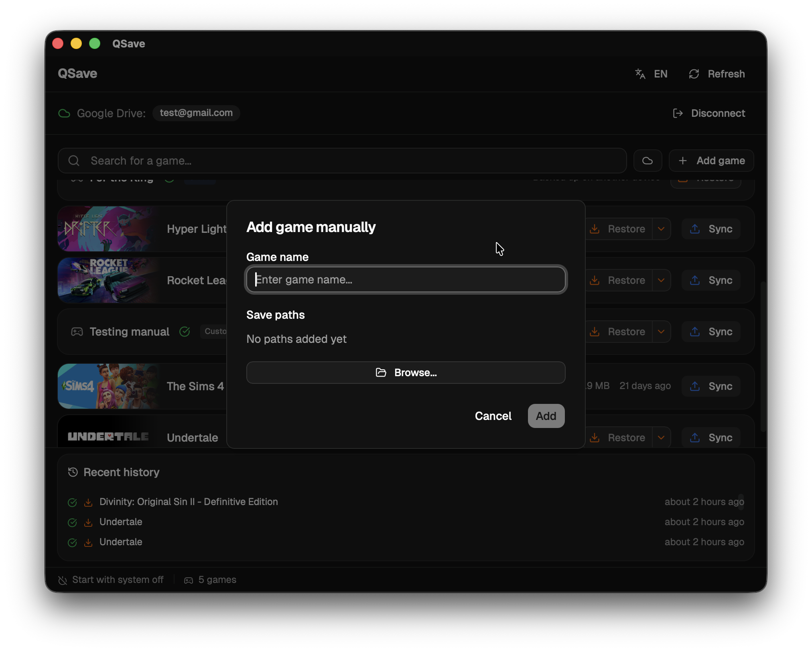Click The Sims 4 cover thumbnail
Screen dimensions: 812x652
[108, 386]
